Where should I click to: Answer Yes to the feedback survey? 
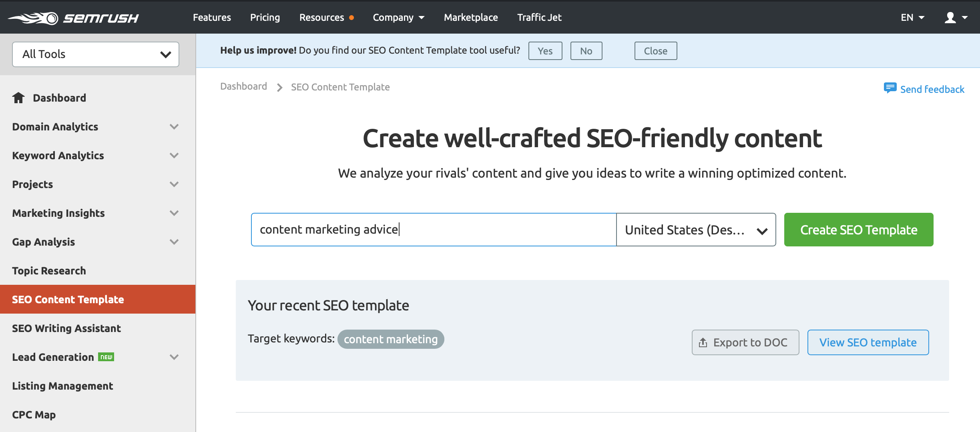pyautogui.click(x=545, y=50)
